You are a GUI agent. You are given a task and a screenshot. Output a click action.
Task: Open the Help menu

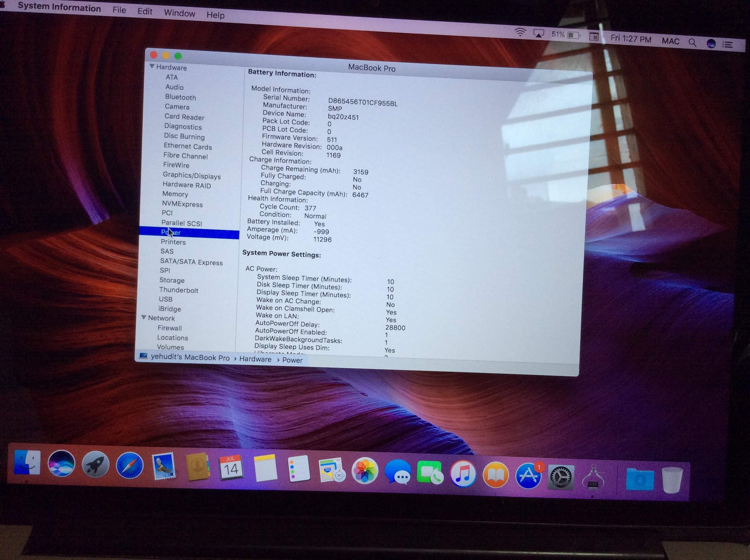point(216,15)
